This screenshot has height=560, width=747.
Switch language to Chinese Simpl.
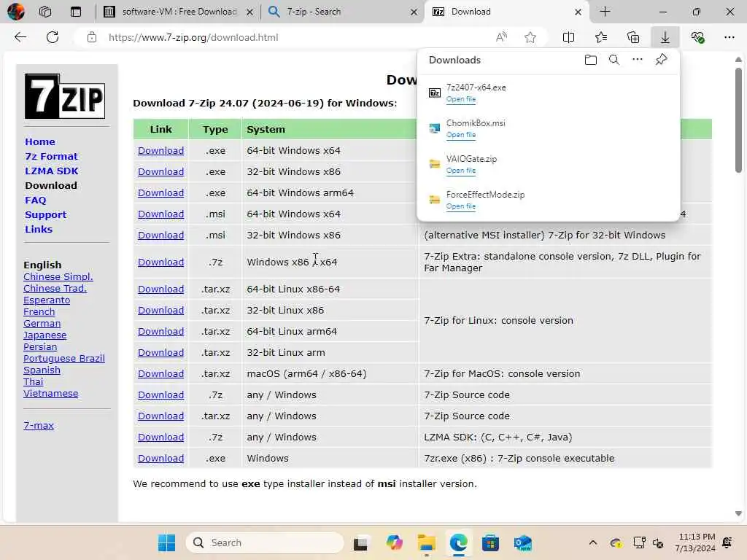58,276
